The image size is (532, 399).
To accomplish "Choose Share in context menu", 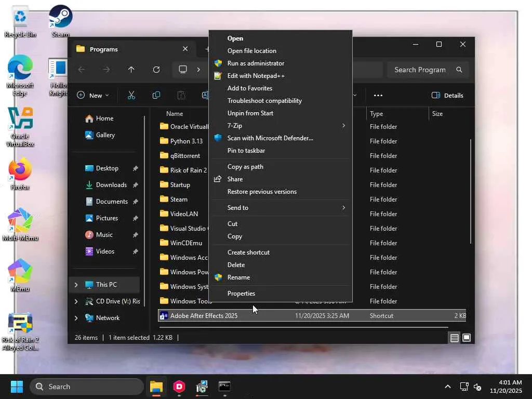I will [281, 179].
